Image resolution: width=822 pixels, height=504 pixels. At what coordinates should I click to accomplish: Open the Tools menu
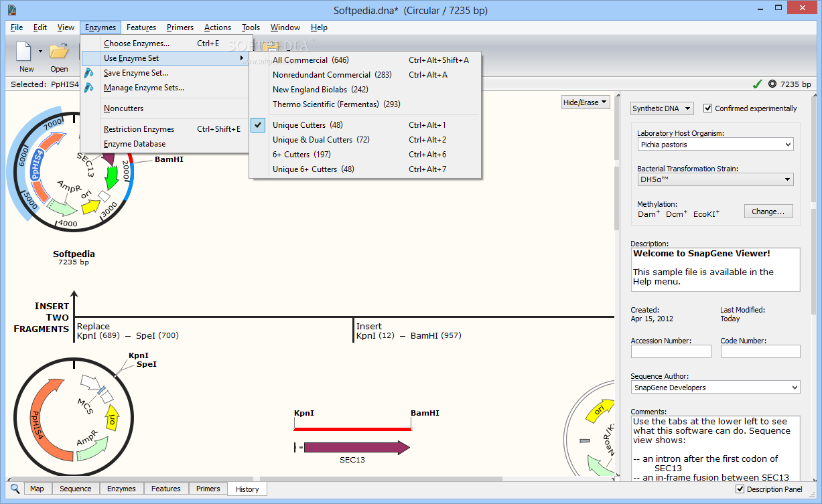(x=251, y=27)
